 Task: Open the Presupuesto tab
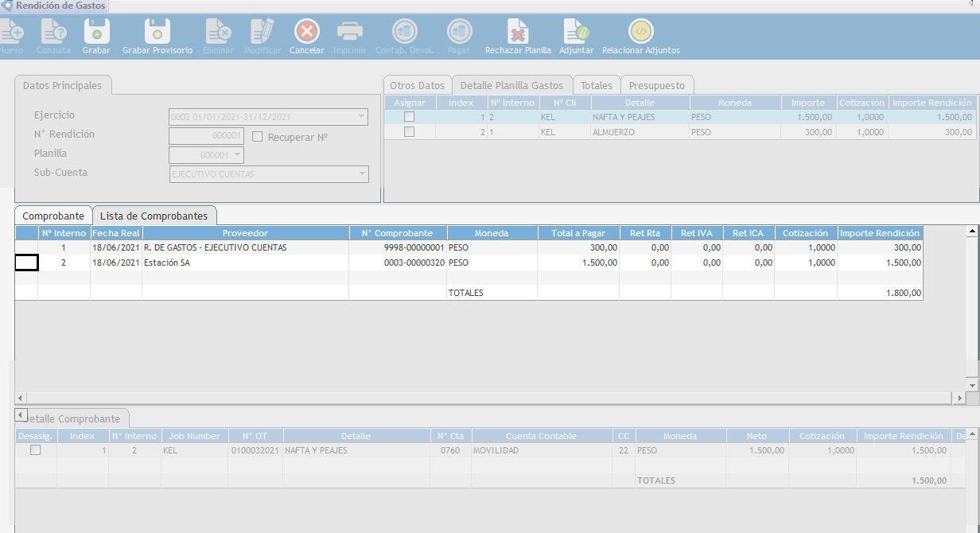click(x=656, y=85)
